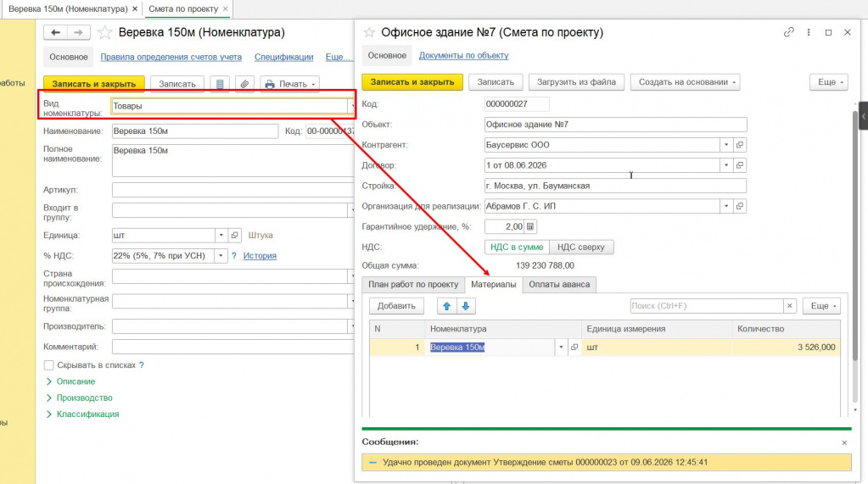Click Записать и закрыть in Смета form
Screen dimensions: 868x484
pyautogui.click(x=412, y=82)
